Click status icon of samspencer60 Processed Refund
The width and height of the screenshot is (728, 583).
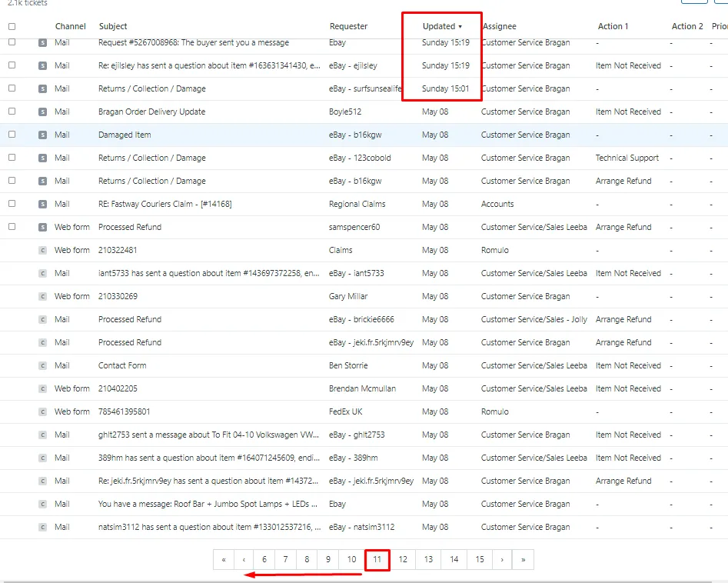pos(42,227)
